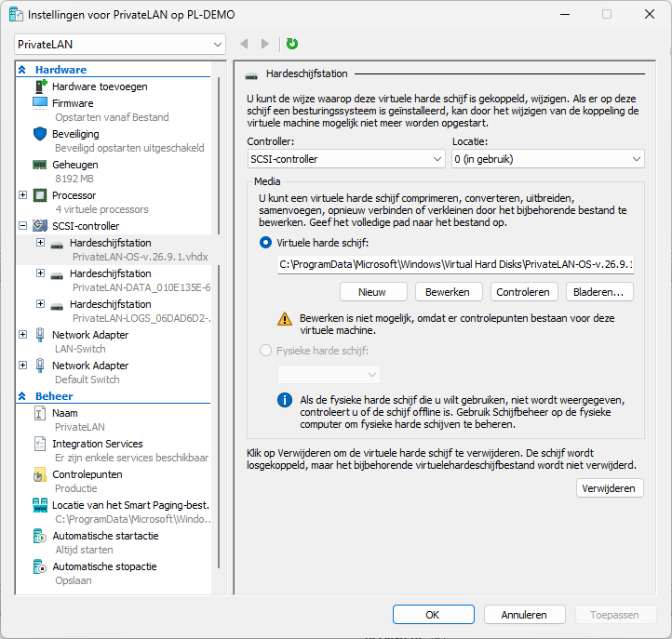Click the window title bar app icon
The width and height of the screenshot is (672, 639).
tap(16, 15)
